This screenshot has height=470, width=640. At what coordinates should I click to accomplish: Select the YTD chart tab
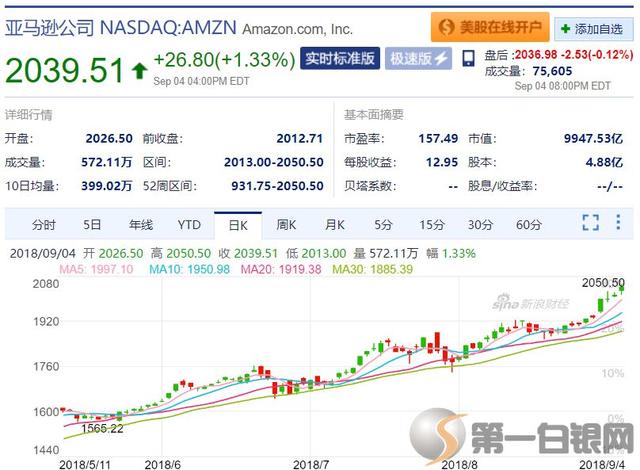(x=189, y=225)
